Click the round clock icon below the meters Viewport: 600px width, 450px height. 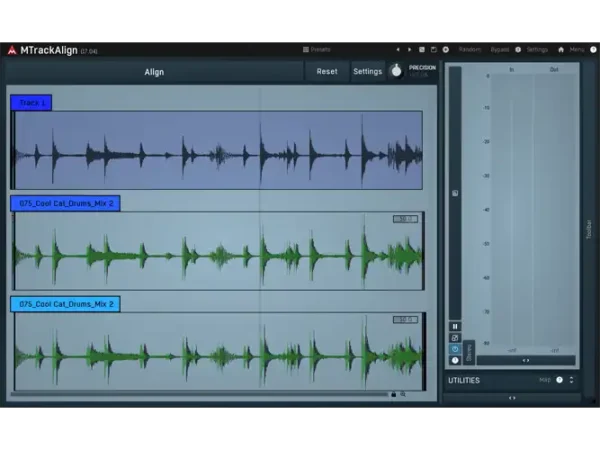point(455,360)
